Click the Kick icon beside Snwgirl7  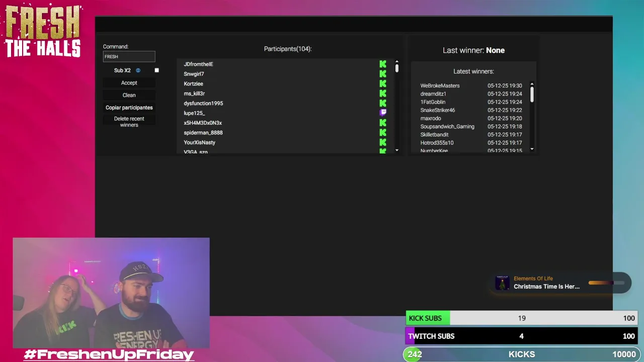(383, 74)
